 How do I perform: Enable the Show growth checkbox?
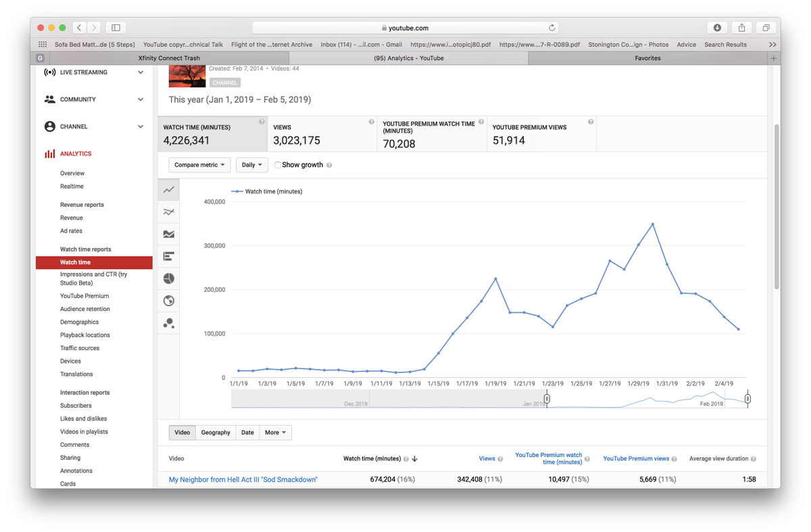coord(278,165)
